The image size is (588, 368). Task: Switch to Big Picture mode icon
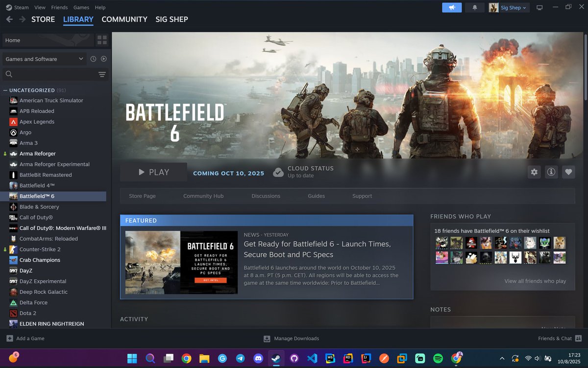click(540, 7)
